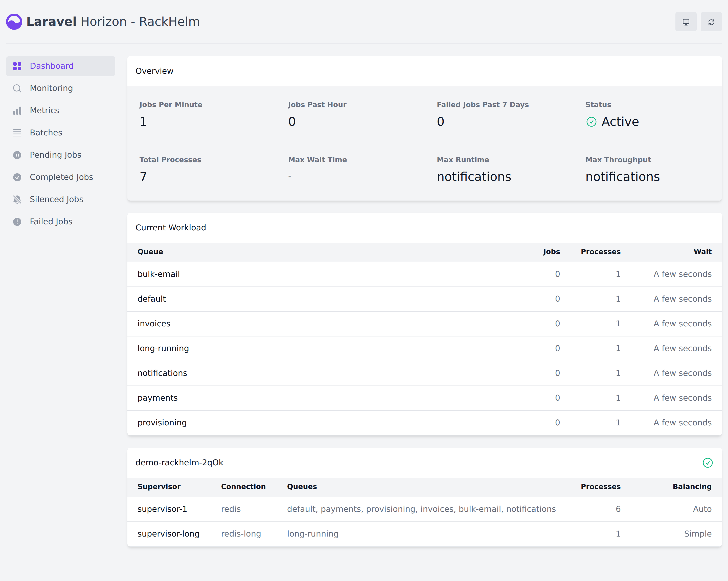728x581 pixels.
Task: Click the green check icon beside demo-rackhelm-2qOk
Action: (708, 463)
